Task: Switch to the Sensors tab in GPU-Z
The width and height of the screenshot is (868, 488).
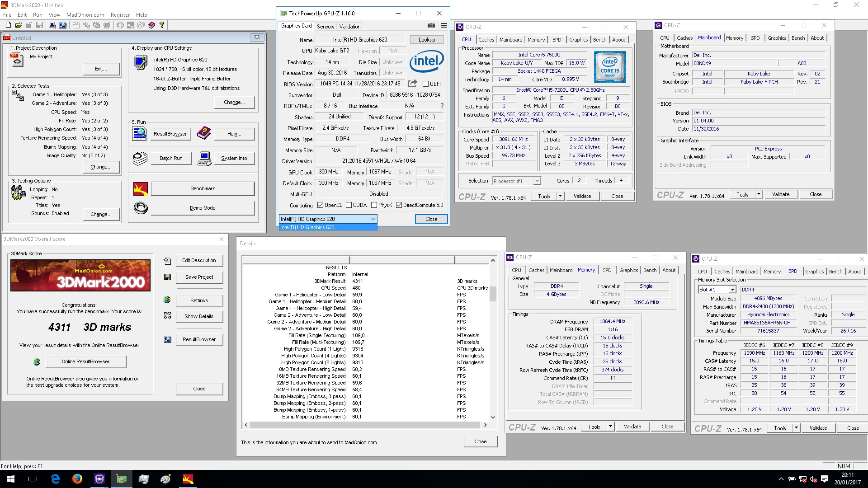Action: point(325,26)
